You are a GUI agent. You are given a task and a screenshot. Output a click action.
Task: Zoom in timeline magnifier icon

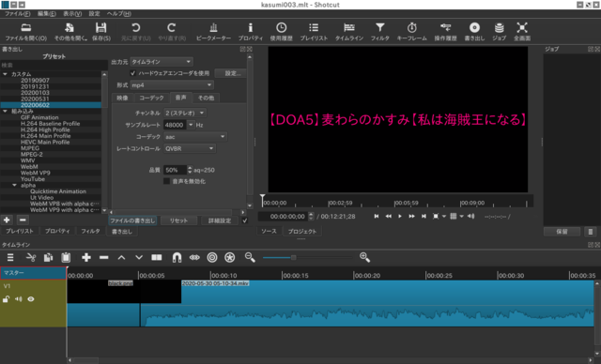(x=365, y=257)
